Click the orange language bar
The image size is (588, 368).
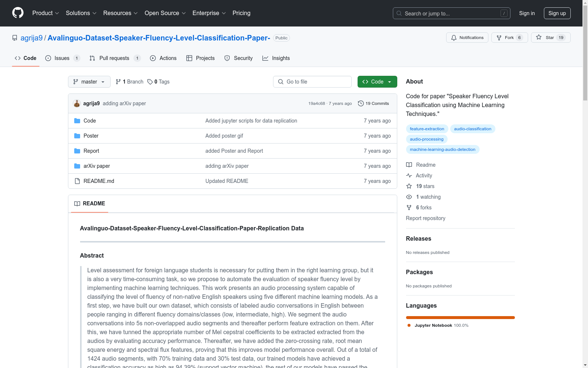tap(460, 318)
